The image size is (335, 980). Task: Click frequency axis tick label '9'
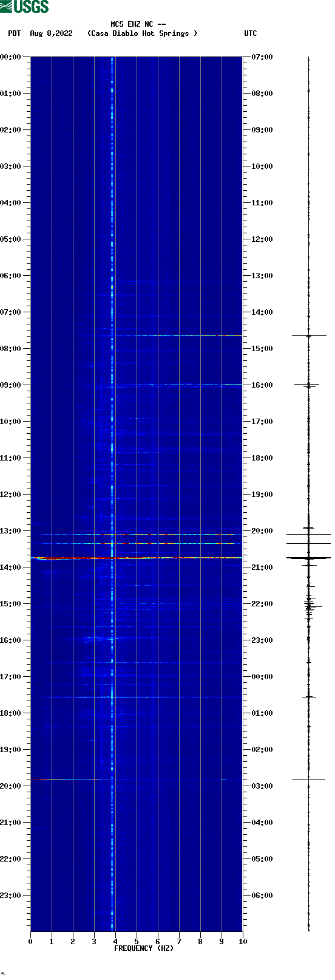[222, 942]
